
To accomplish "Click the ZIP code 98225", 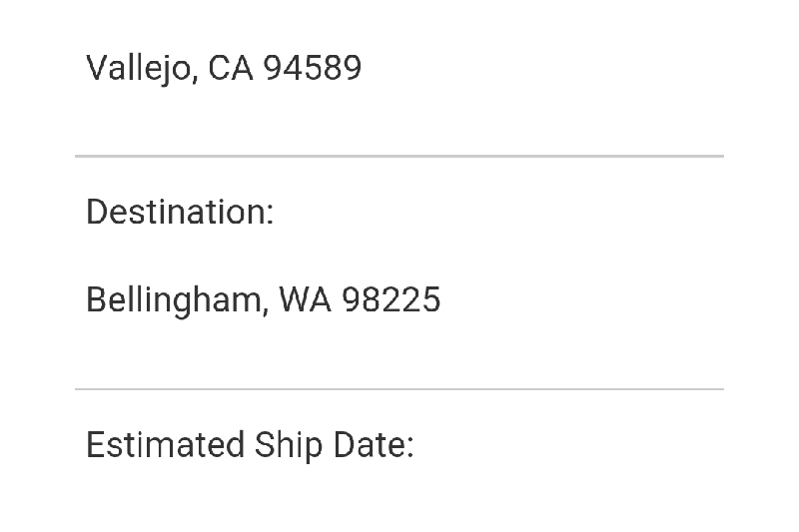I will point(391,299).
